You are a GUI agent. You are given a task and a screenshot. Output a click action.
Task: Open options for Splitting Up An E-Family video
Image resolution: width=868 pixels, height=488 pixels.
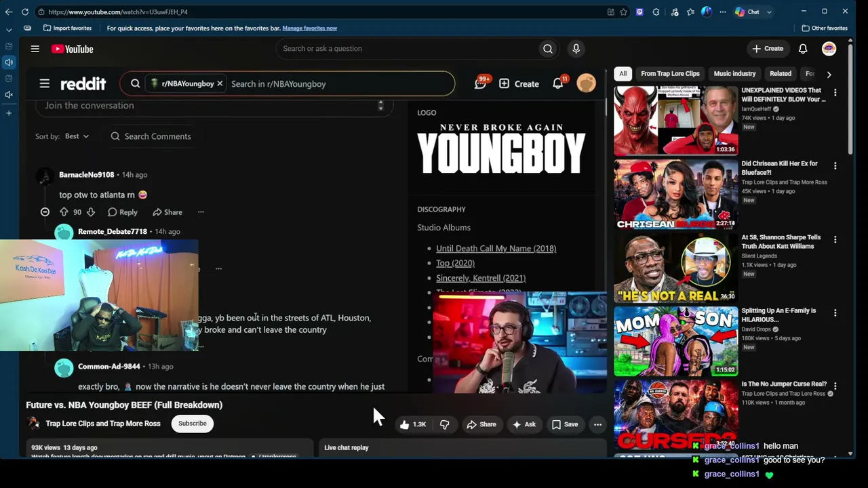[835, 312]
